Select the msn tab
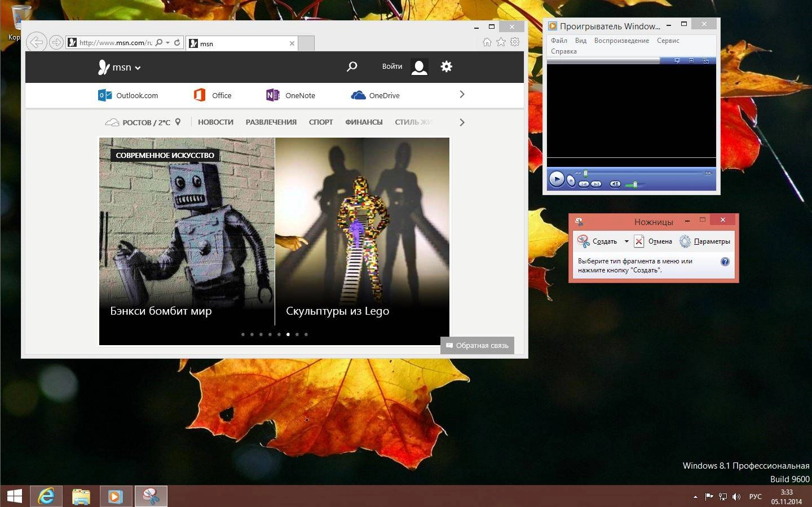Screen dimensions: 812x507 click(242, 43)
